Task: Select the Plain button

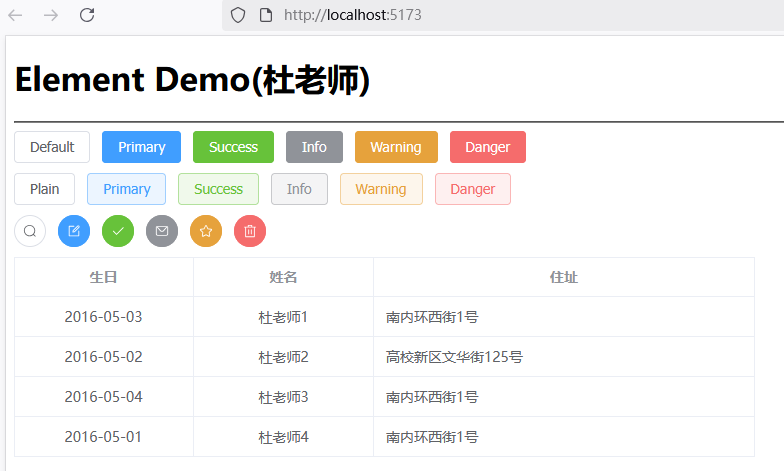Action: click(44, 189)
